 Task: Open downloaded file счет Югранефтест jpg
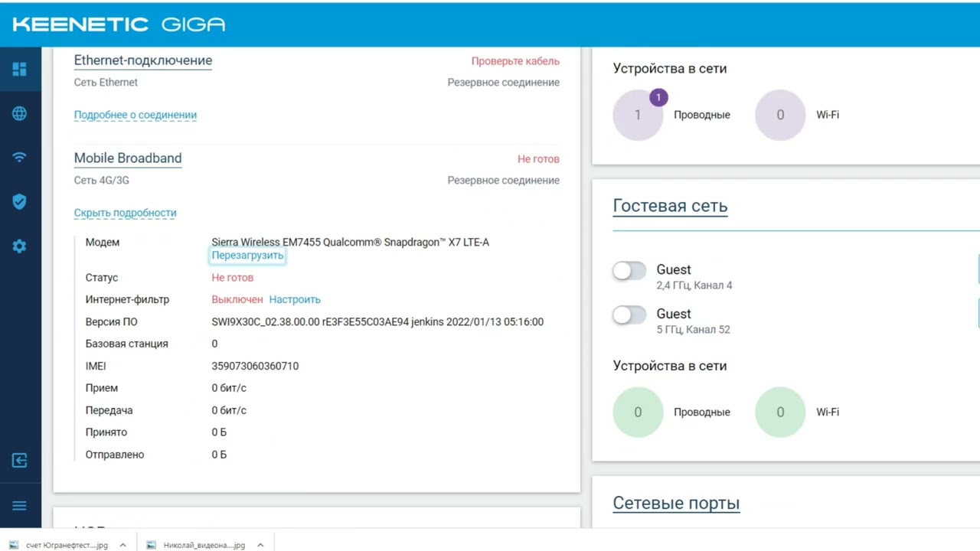67,545
